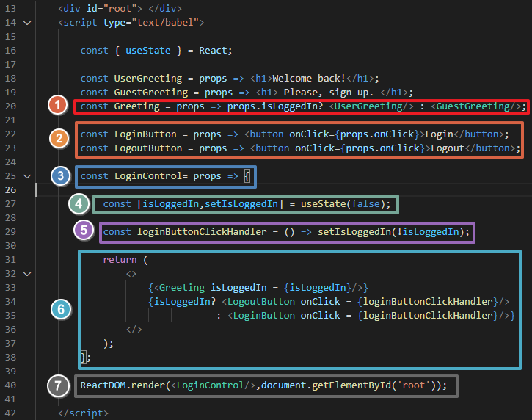532x420 pixels.
Task: Click the 'root' string on line 40
Action: (x=414, y=385)
